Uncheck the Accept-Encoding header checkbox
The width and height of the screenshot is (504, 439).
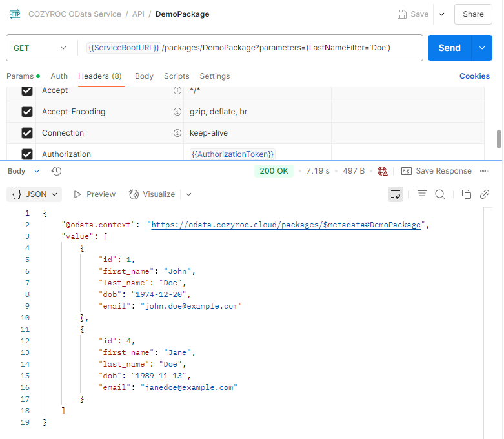pos(27,112)
